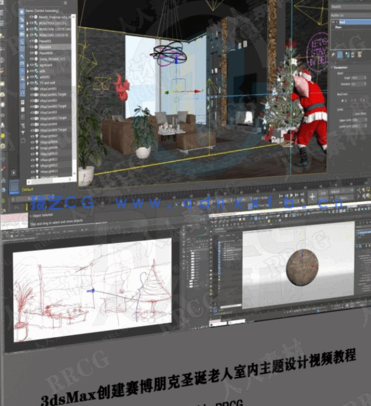Click the Default layer label below Scene Explorer

[x=26, y=190]
